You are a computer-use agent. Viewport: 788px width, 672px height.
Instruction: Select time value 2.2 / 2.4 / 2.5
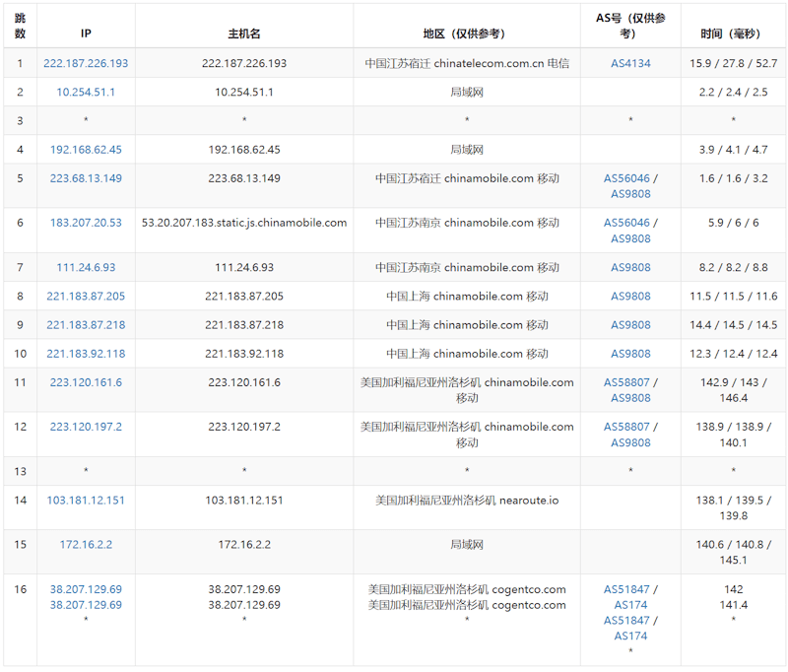pyautogui.click(x=733, y=92)
